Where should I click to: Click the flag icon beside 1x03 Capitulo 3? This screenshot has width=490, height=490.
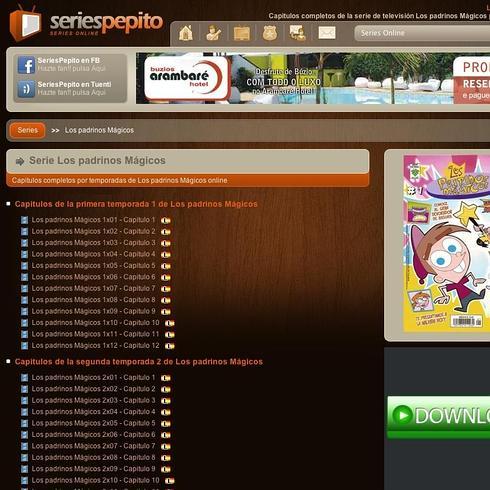point(166,243)
